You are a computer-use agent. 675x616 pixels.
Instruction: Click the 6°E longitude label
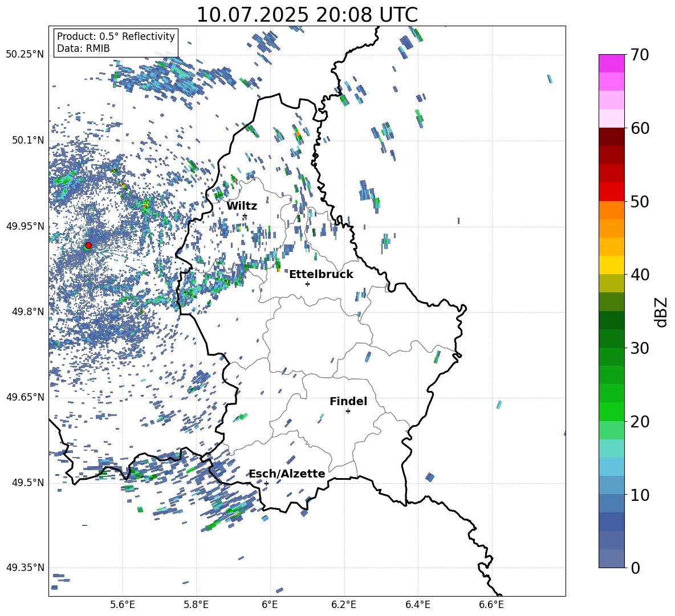(270, 605)
